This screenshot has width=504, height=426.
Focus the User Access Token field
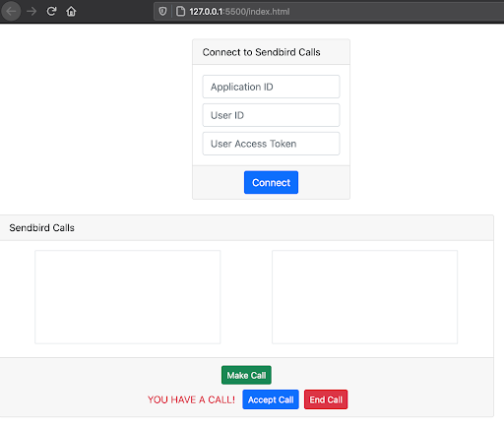point(271,144)
